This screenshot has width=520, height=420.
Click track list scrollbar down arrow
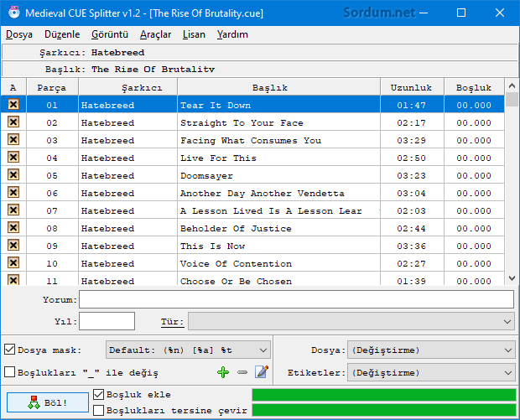512,277
